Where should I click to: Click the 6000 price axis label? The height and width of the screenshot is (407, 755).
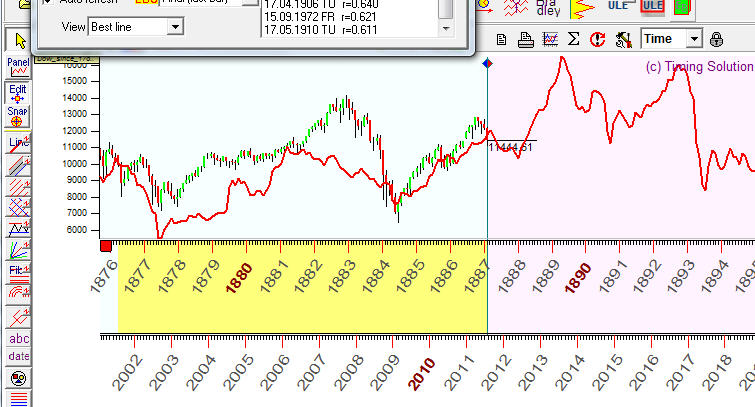(78, 230)
